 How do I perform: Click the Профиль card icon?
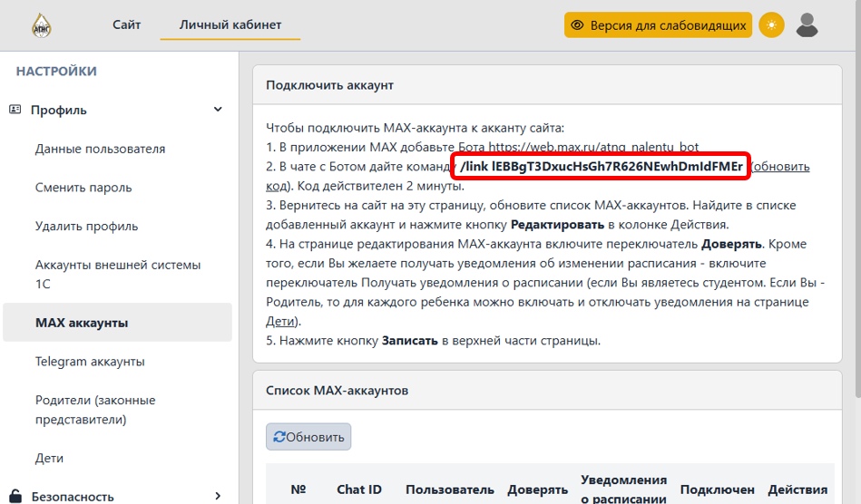point(15,110)
